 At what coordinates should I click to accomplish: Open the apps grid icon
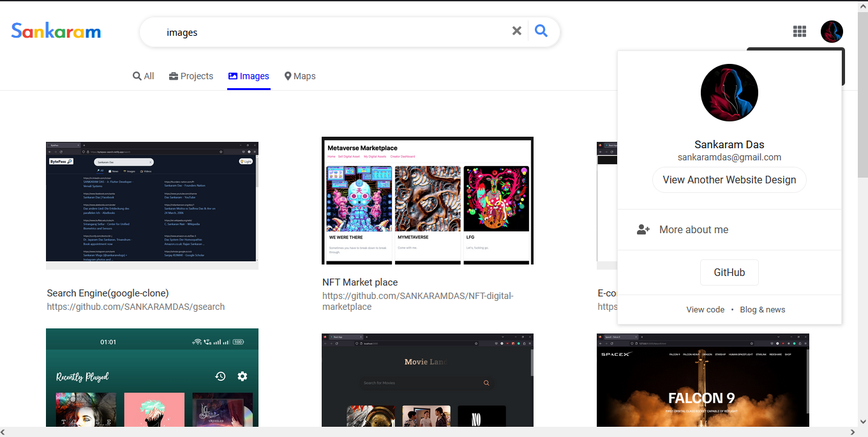[x=799, y=31]
